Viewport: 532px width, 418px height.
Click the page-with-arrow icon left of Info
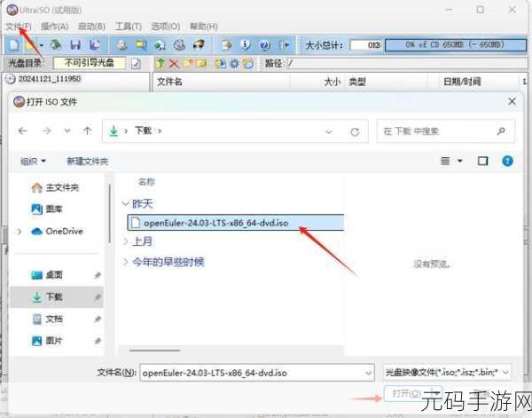click(x=226, y=45)
